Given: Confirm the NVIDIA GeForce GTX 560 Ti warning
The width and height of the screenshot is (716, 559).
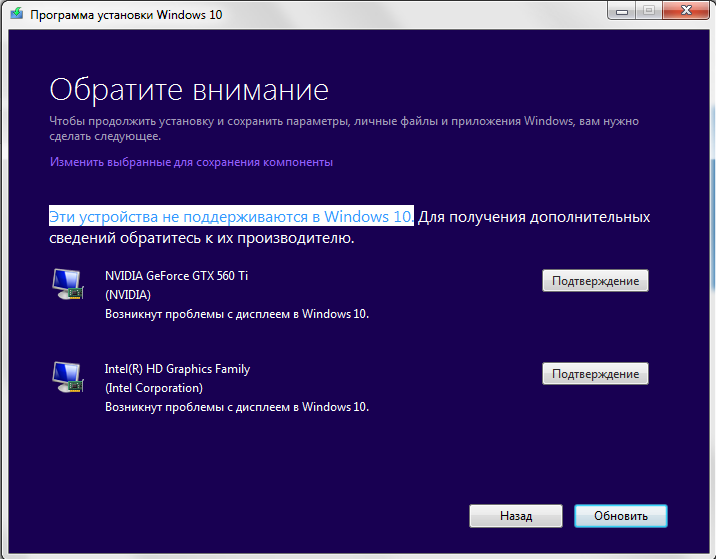Looking at the screenshot, I should [x=595, y=280].
